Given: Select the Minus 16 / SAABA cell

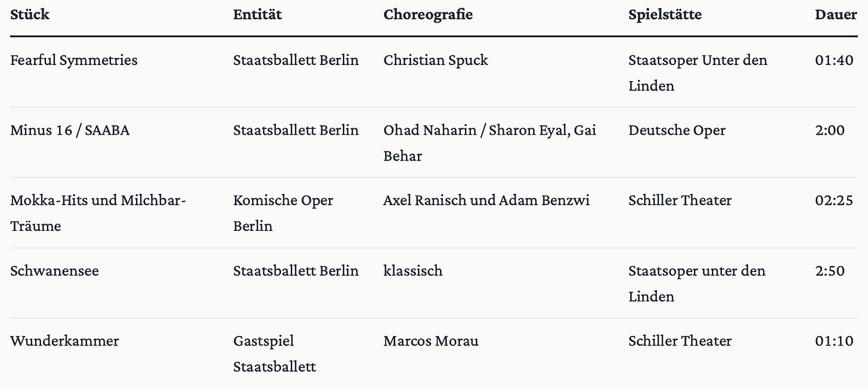Looking at the screenshot, I should [70, 131].
